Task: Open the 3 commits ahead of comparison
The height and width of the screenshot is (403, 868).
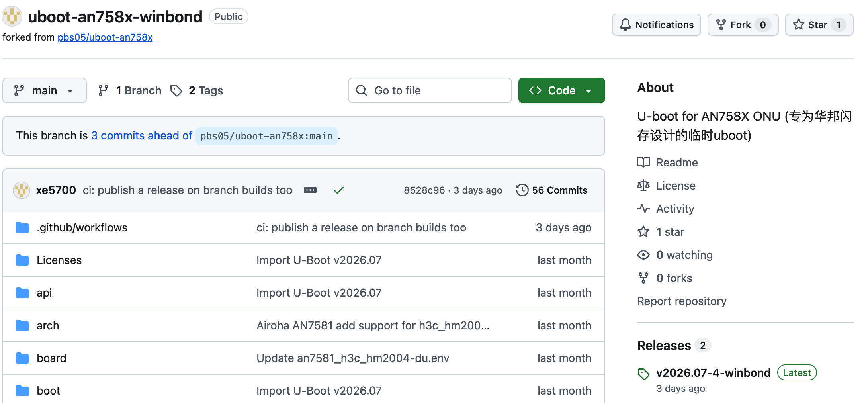Action: 142,136
